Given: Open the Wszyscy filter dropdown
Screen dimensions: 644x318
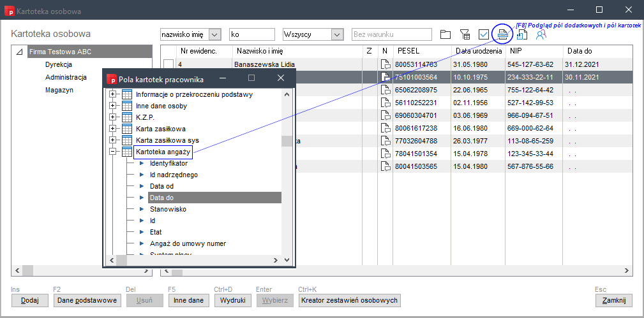Looking at the screenshot, I should click(x=338, y=34).
